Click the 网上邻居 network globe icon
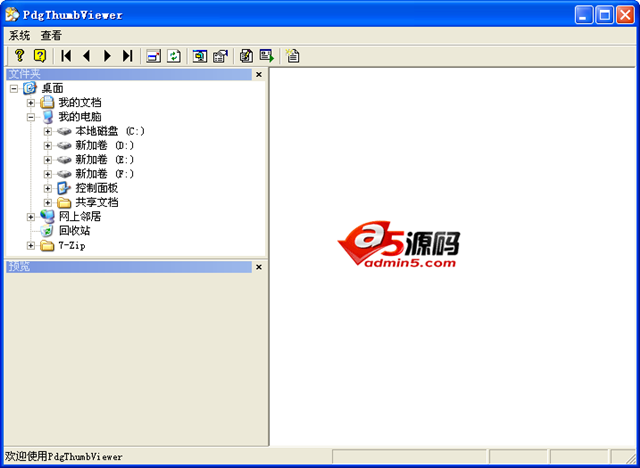Screen dimensions: 640x468 tap(47, 217)
